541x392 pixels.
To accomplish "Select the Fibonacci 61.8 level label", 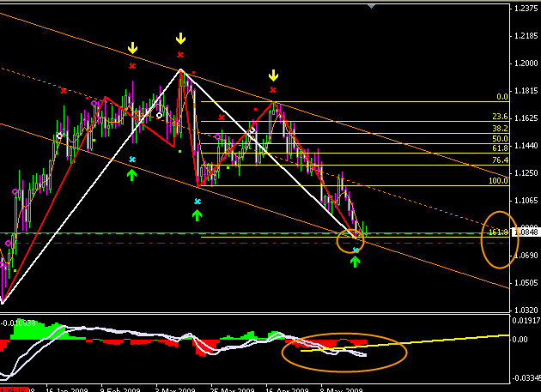I will tap(500, 148).
